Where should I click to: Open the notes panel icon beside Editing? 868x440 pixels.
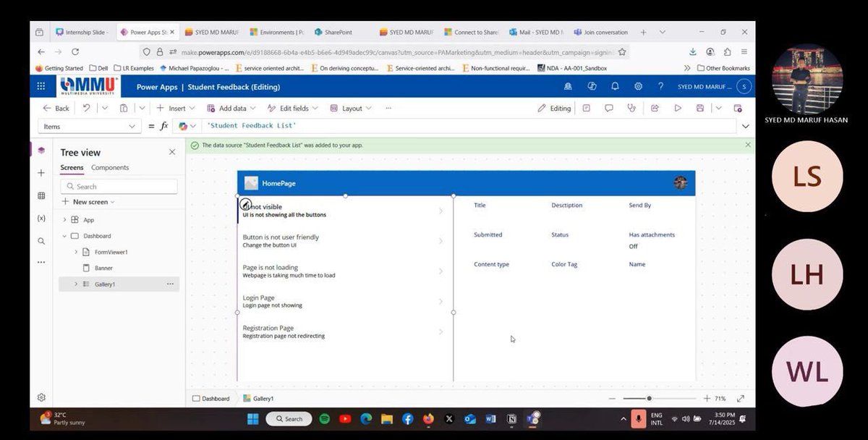[586, 108]
